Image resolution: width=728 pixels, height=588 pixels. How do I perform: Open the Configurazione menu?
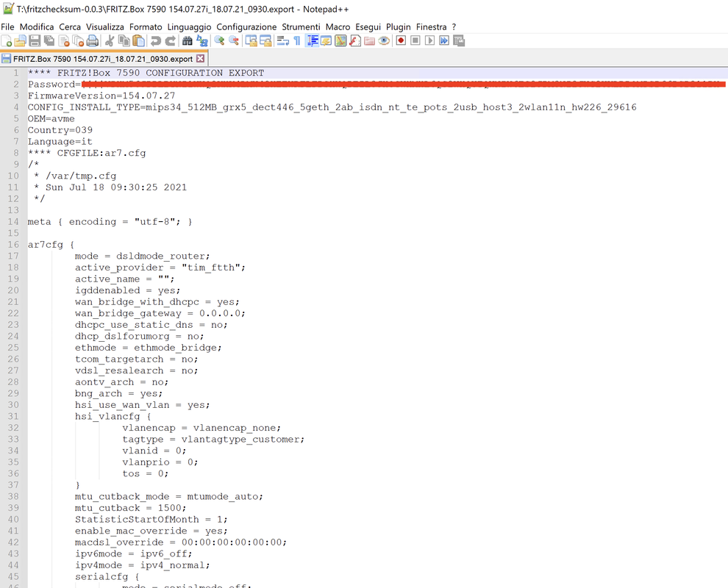246,27
